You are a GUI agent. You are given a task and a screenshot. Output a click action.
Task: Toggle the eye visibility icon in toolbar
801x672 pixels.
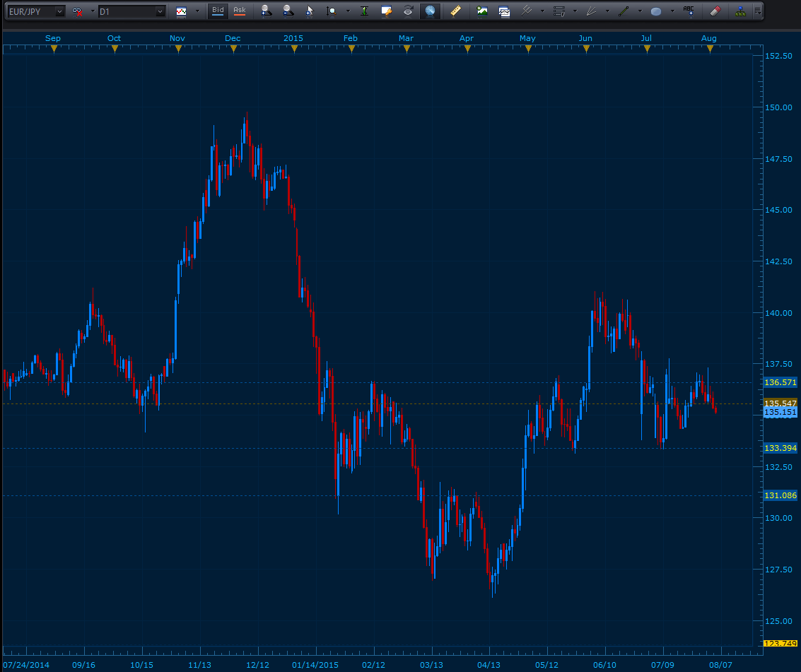pyautogui.click(x=408, y=11)
